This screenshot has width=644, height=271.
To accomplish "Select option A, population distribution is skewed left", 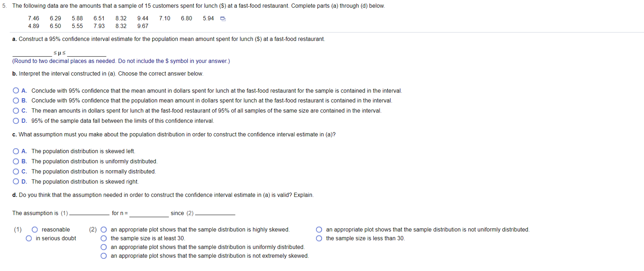I will click(x=16, y=151).
